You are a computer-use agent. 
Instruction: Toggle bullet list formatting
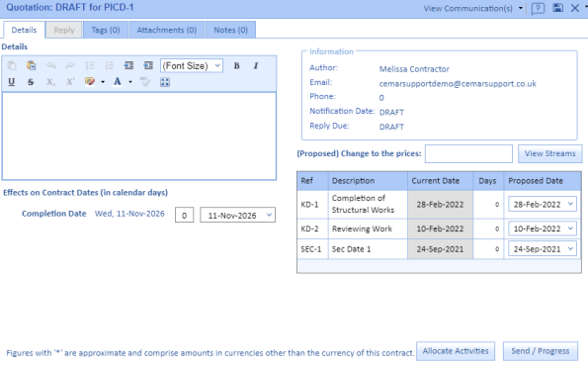click(x=90, y=65)
